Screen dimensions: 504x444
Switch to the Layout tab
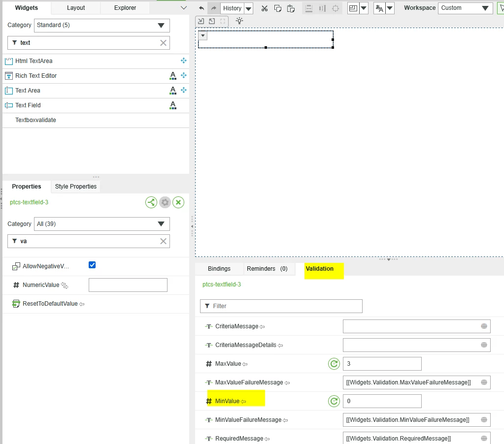pos(76,8)
